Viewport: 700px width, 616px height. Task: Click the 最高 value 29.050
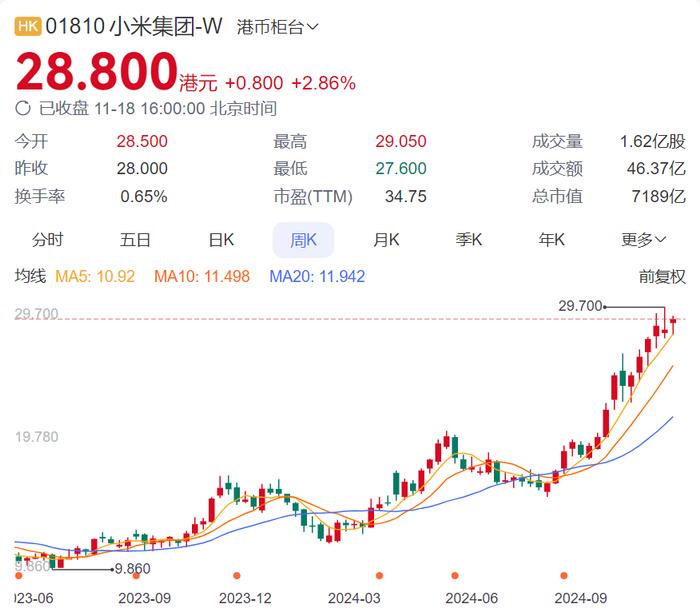(x=401, y=142)
